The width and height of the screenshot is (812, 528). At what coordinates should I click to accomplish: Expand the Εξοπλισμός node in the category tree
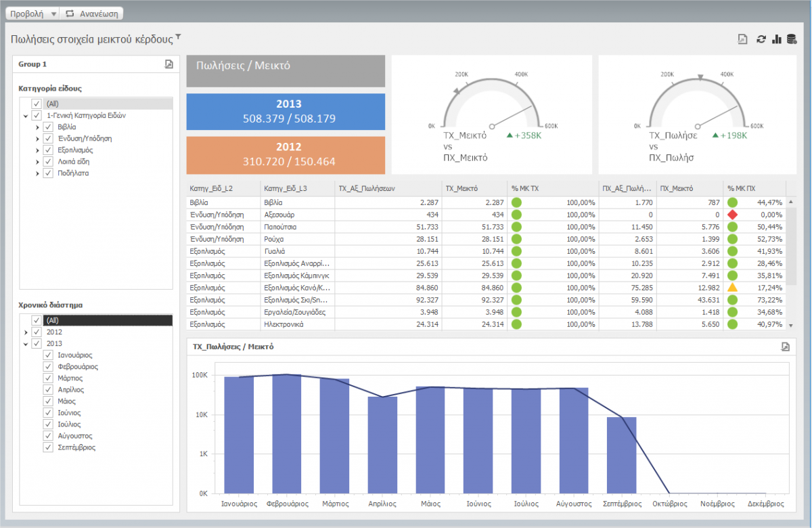38,150
